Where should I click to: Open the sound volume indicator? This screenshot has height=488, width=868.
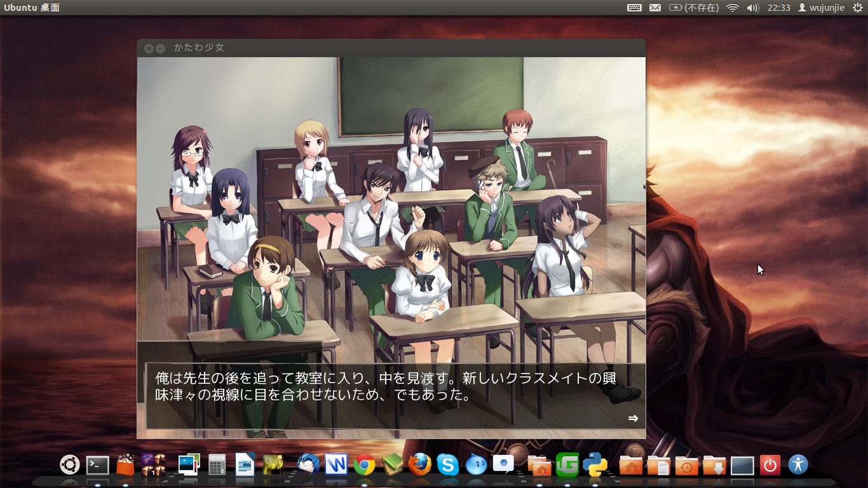pyautogui.click(x=753, y=8)
